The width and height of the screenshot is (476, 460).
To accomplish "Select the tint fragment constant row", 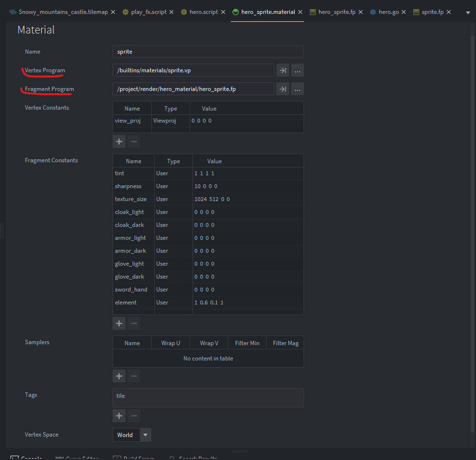I will [x=134, y=173].
